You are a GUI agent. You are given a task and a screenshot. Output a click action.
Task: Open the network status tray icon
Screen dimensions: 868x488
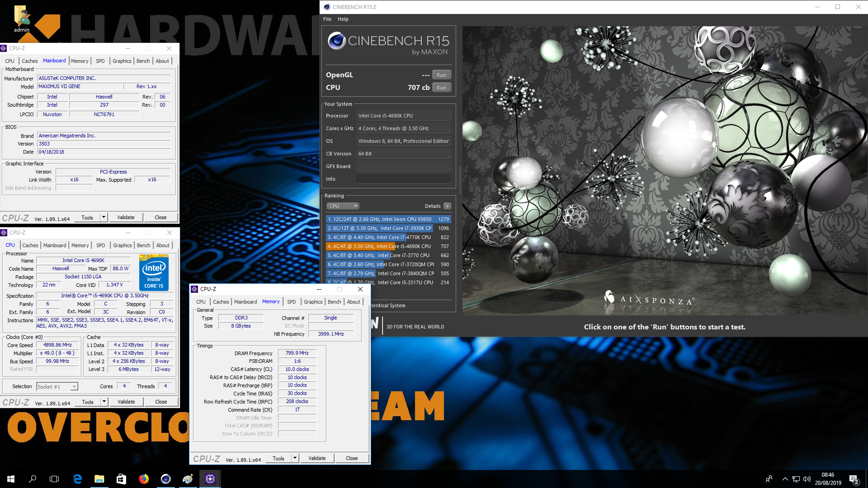[796, 479]
